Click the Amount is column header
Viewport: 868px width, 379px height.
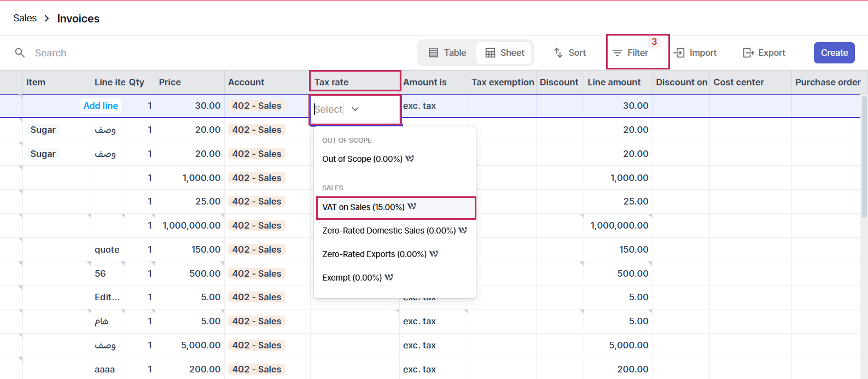pos(434,82)
